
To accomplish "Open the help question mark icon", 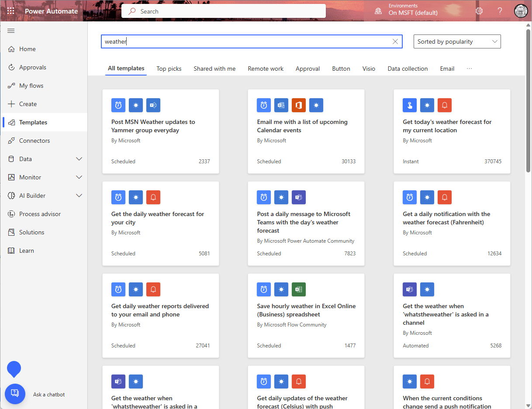I will point(500,11).
